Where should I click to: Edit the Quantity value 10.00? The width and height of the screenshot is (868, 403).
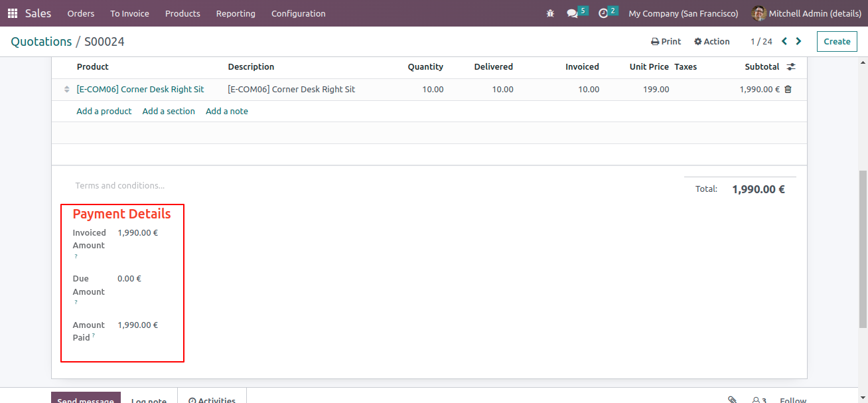pos(433,89)
